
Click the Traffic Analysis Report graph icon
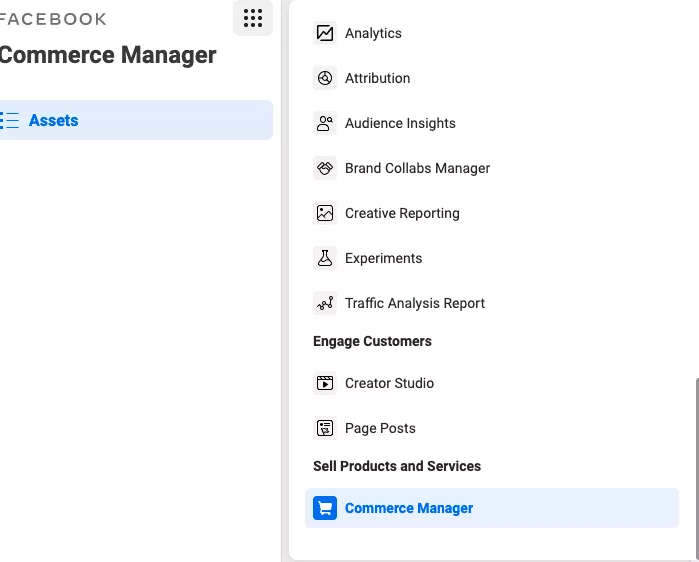[x=325, y=303]
